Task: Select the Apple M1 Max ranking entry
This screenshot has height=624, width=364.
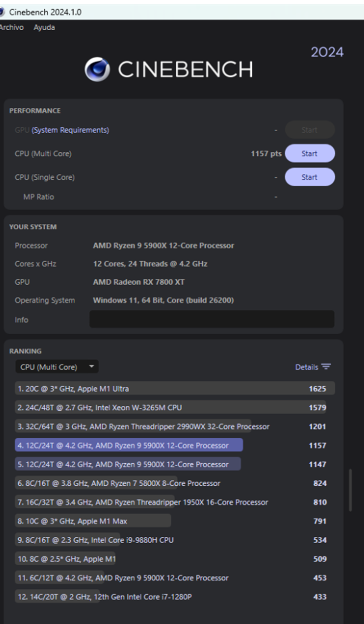Action: tap(93, 521)
